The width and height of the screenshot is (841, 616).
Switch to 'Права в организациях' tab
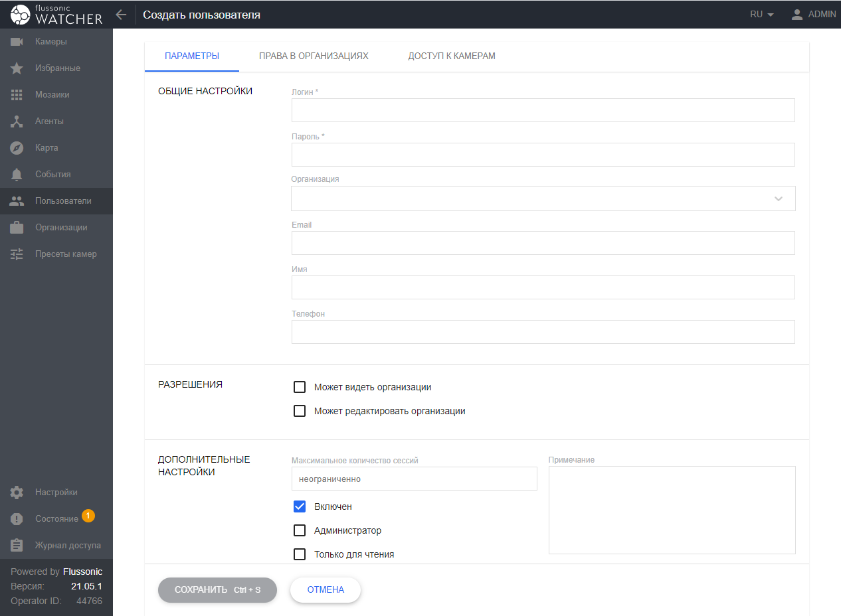pyautogui.click(x=314, y=56)
